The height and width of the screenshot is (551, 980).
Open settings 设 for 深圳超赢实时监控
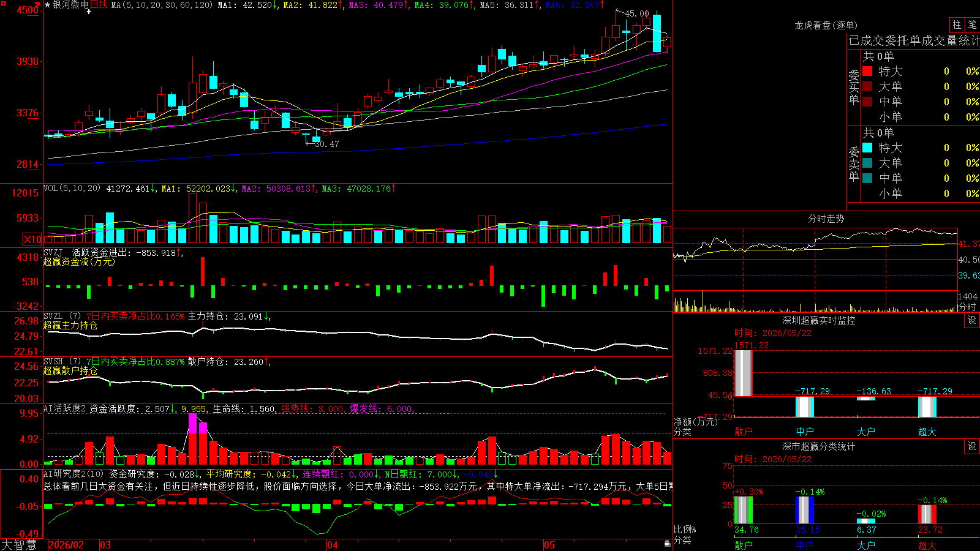[972, 320]
